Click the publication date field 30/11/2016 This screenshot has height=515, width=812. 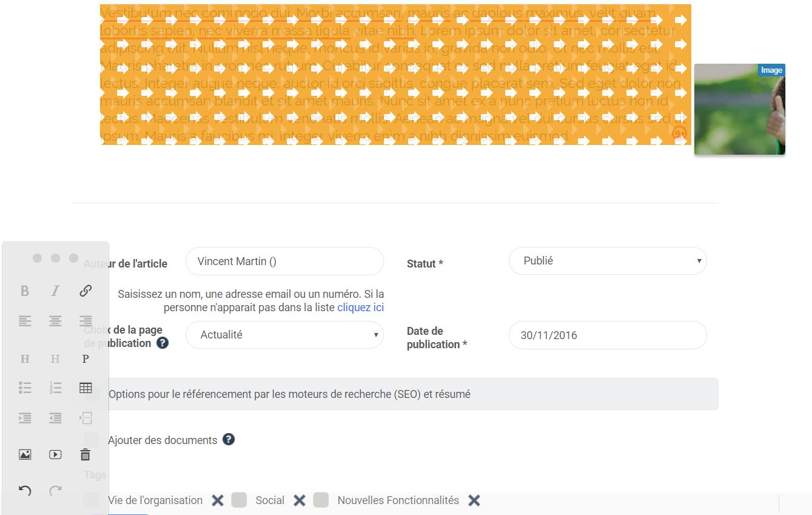click(x=607, y=335)
